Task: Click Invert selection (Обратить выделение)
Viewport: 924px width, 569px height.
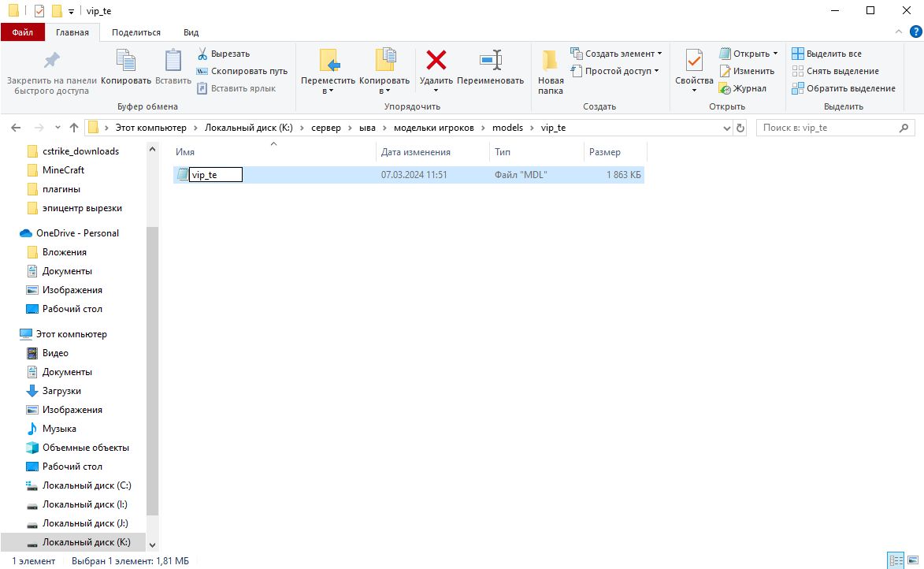Action: click(x=798, y=88)
